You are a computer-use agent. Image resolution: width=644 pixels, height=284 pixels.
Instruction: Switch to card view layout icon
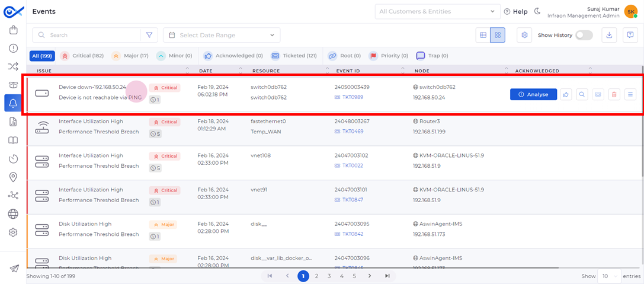pos(498,36)
